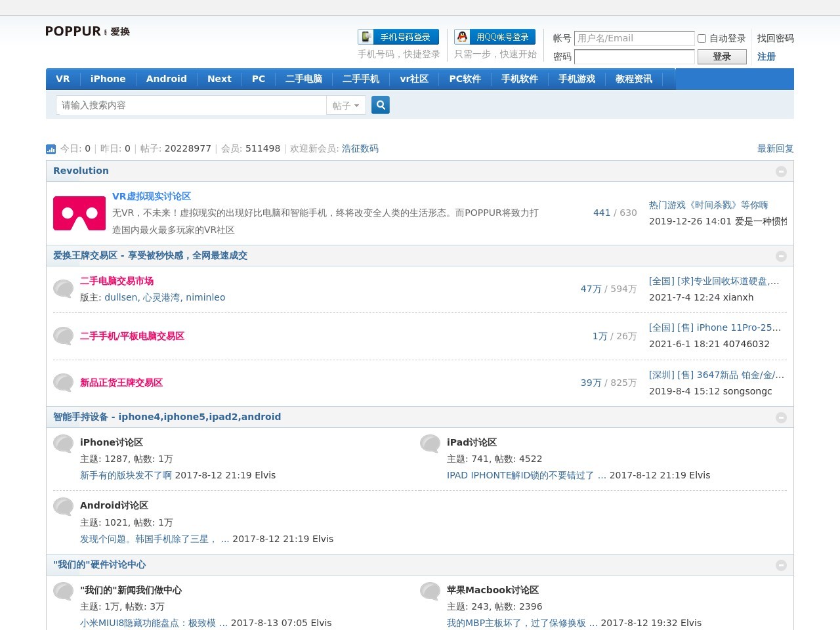
Task: Open the iPhone navigation tab
Action: pyautogui.click(x=108, y=79)
